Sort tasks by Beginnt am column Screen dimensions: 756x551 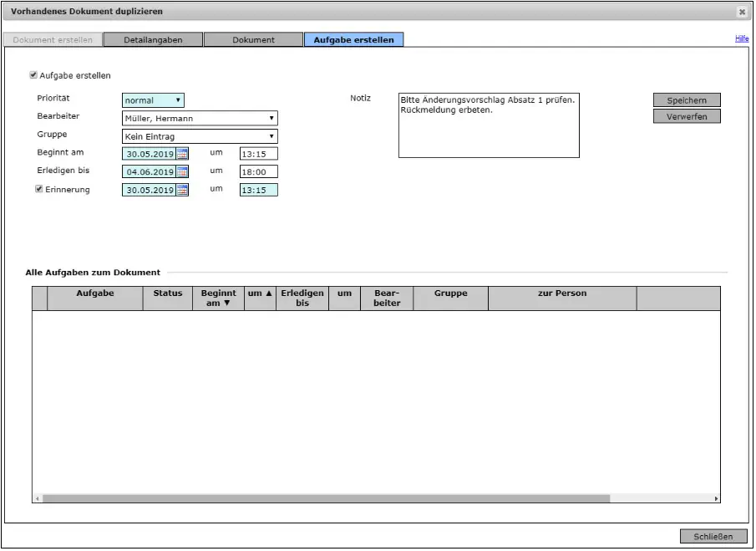point(218,298)
